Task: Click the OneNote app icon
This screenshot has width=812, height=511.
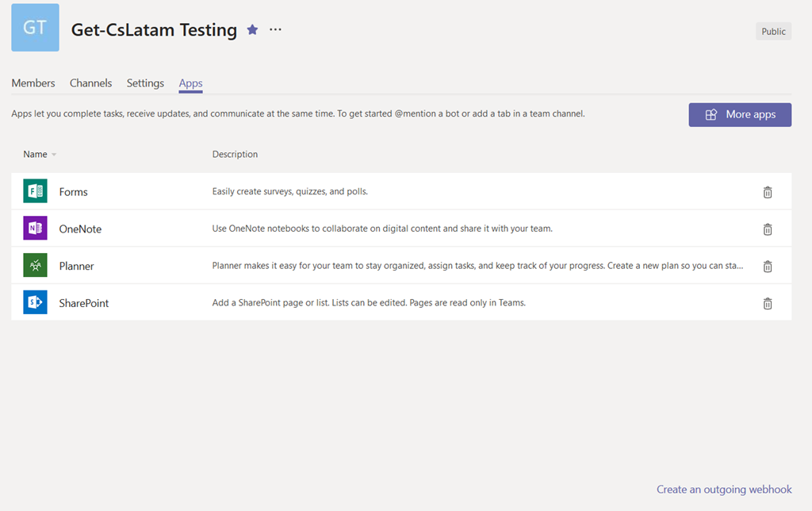Action: (35, 229)
